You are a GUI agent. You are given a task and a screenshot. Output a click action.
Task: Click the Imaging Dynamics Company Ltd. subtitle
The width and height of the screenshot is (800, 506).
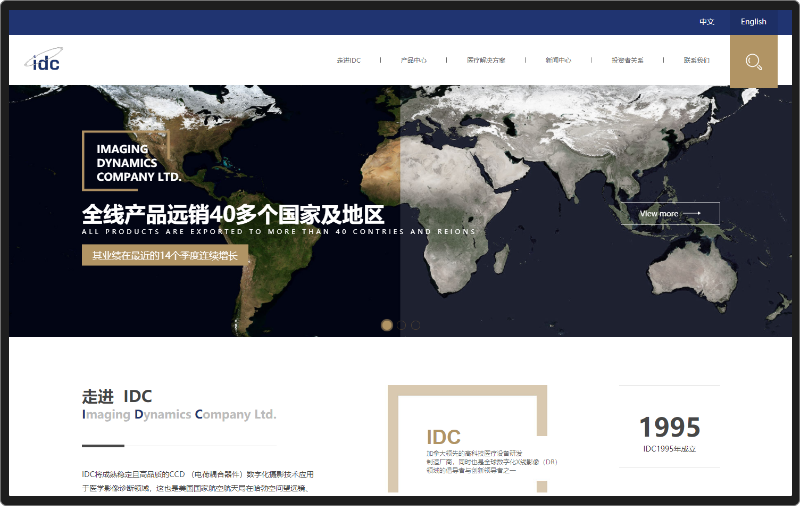tap(179, 414)
